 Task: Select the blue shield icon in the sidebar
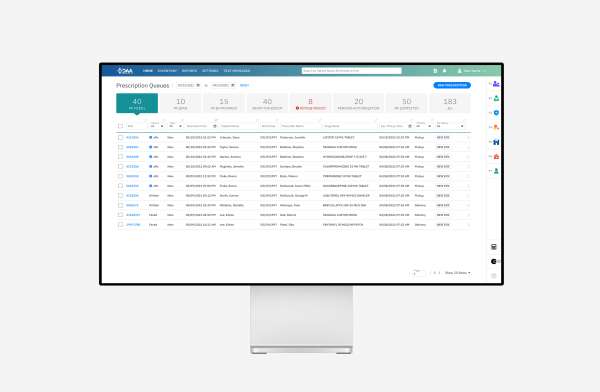click(496, 113)
